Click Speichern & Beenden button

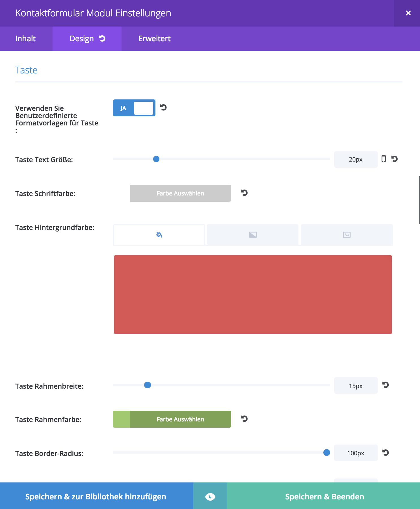point(324,497)
